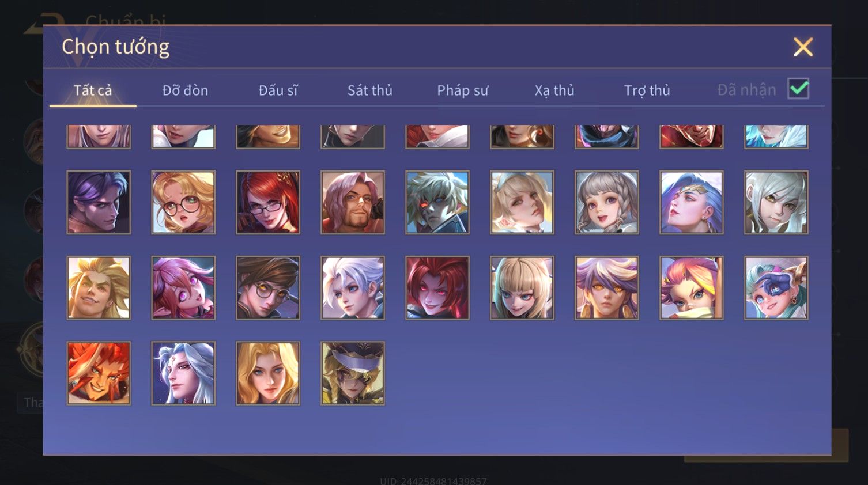
Task: Pick the bearded man with pink hair
Action: [x=353, y=202]
